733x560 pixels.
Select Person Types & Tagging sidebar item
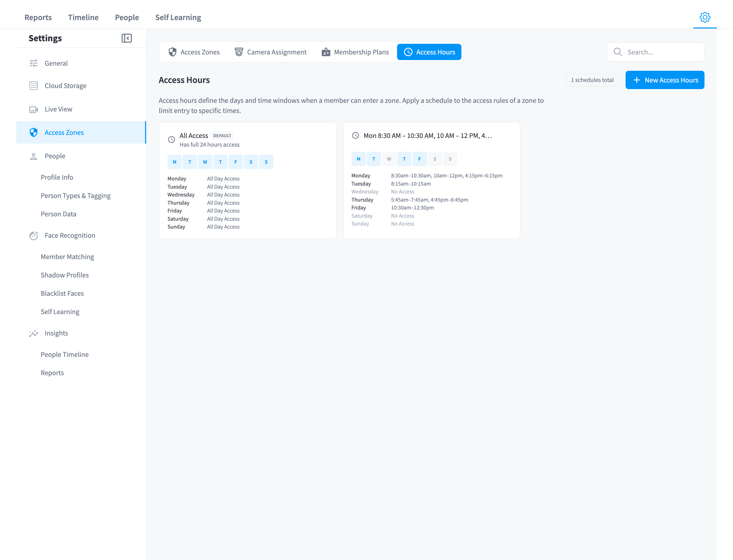[76, 196]
